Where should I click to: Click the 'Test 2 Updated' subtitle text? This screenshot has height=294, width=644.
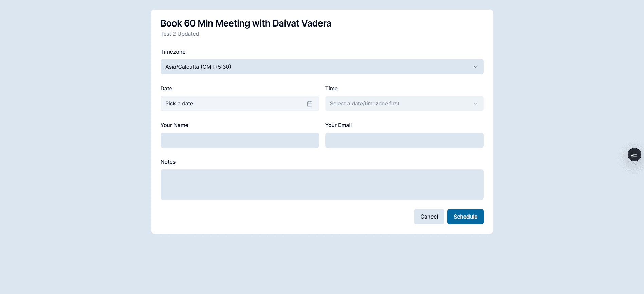pos(180,34)
